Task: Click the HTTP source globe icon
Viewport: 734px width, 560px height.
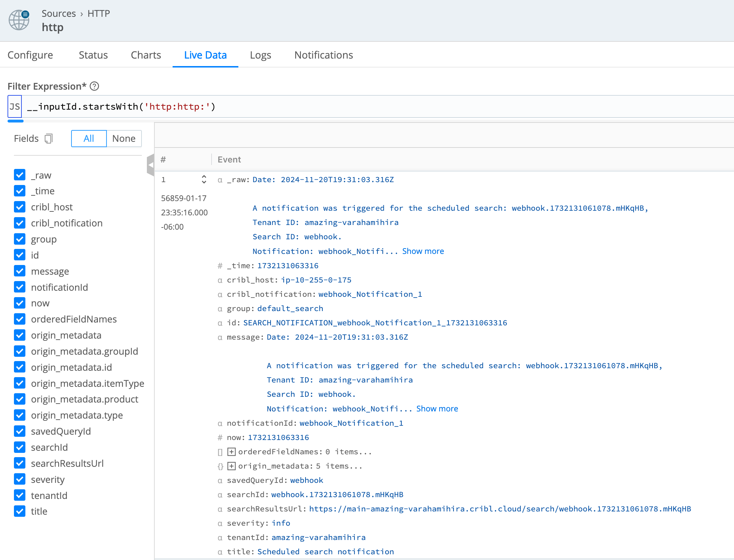Action: (x=19, y=20)
